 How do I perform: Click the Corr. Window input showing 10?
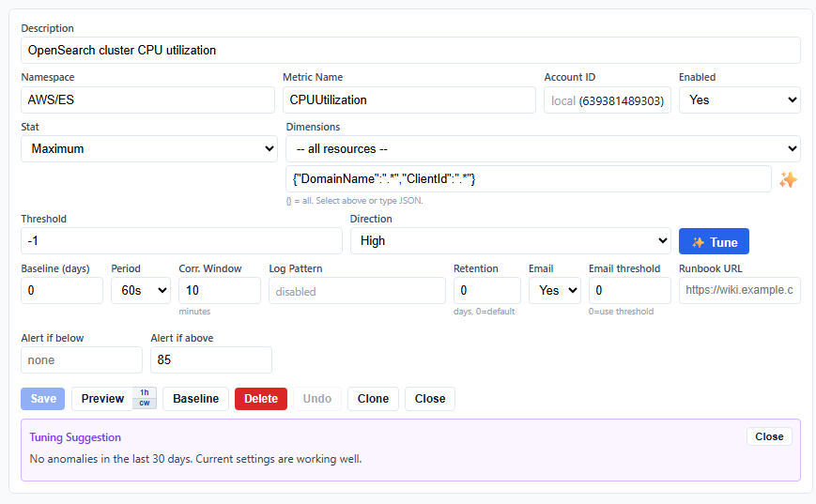click(220, 290)
